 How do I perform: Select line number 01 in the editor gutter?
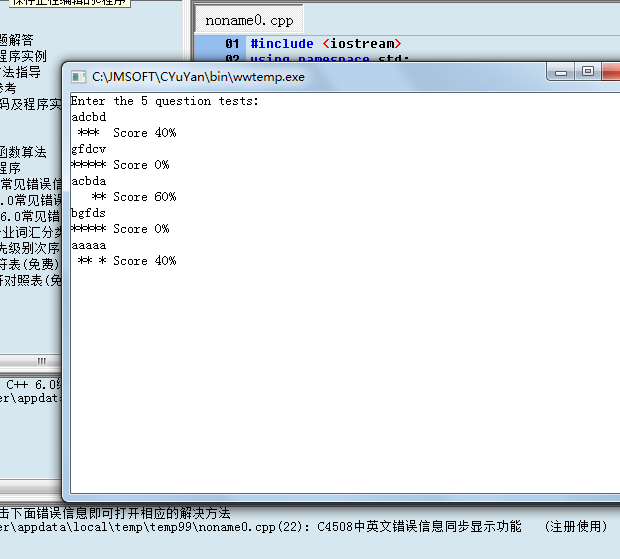232,43
